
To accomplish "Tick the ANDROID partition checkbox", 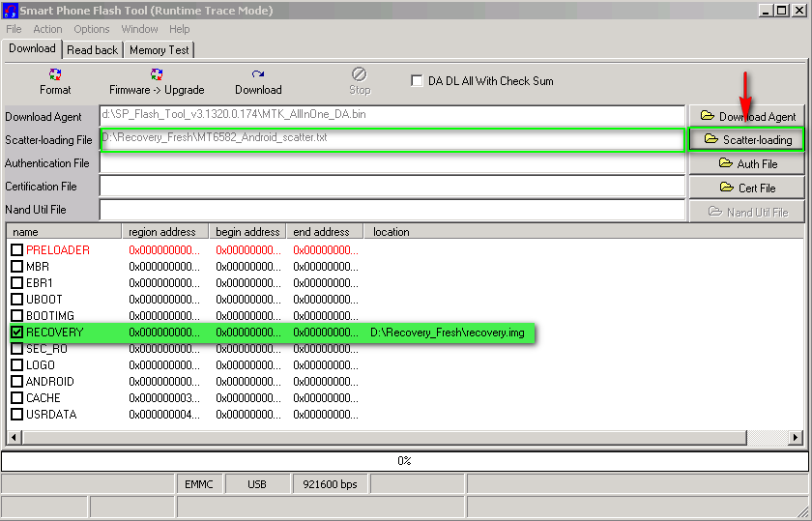I will [x=17, y=382].
